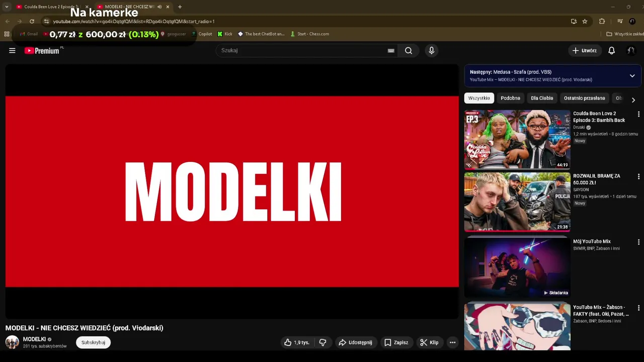Select the Podobne filter chip

pyautogui.click(x=510, y=98)
